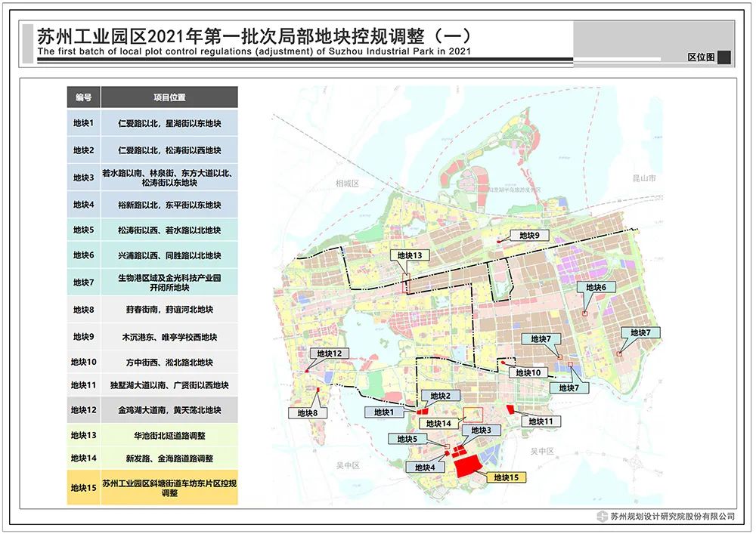Viewport: 756px width, 534px height.
Task: Click the 地块10 callout label on the map
Action: coord(528,372)
